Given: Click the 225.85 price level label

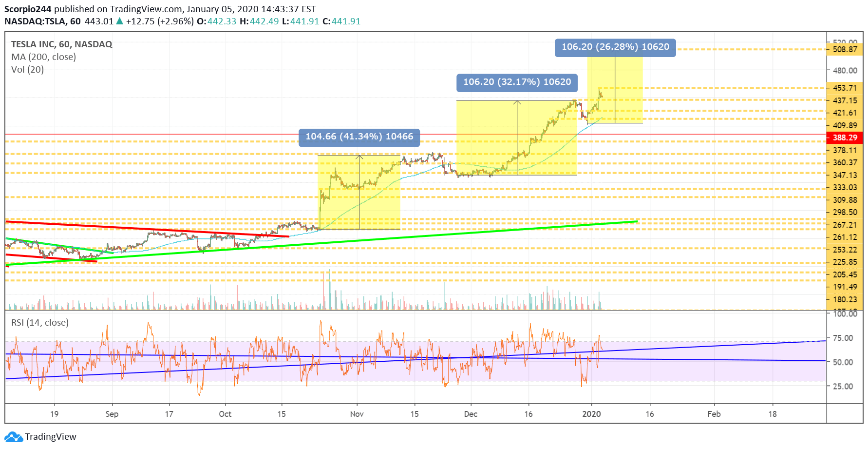Looking at the screenshot, I should coord(845,262).
